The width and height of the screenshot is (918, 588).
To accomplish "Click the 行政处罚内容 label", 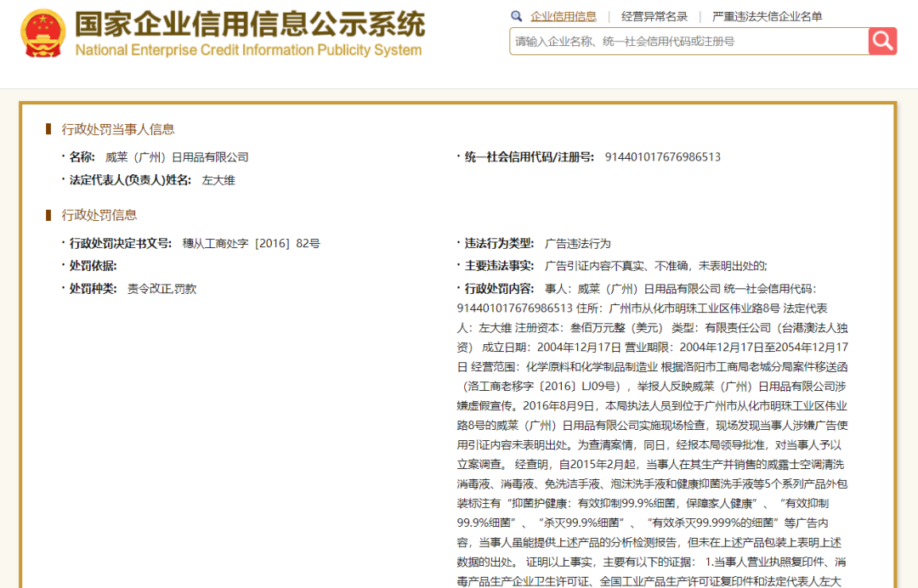I will [x=499, y=289].
